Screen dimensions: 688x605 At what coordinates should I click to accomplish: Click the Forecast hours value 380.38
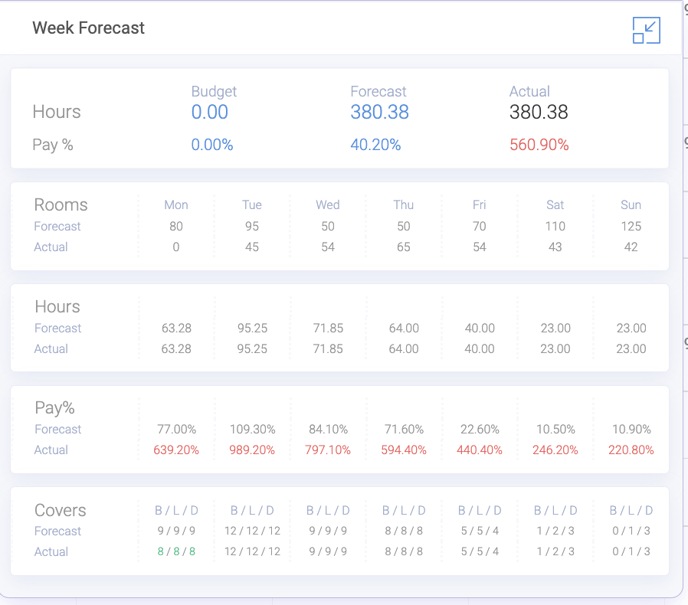click(379, 112)
